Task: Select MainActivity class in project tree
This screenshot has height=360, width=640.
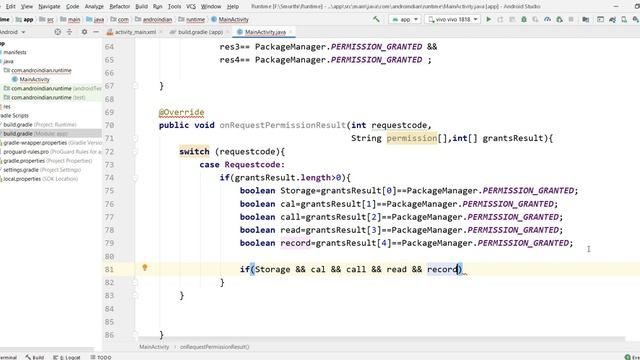Action: click(31, 79)
